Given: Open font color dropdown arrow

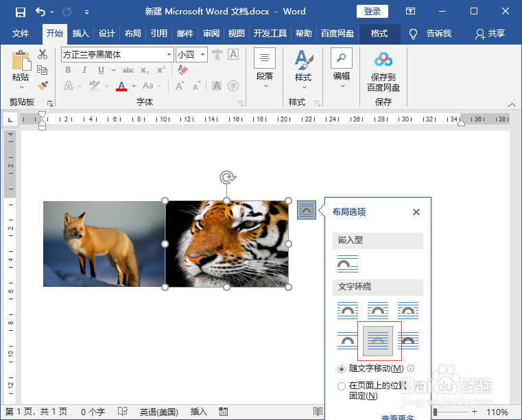Looking at the screenshot, I should click(134, 86).
